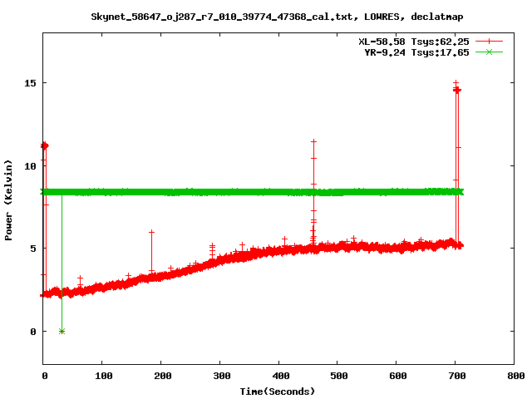Click the x-axis tick label 400
Image resolution: width=532 pixels, height=399 pixels.
tap(278, 377)
